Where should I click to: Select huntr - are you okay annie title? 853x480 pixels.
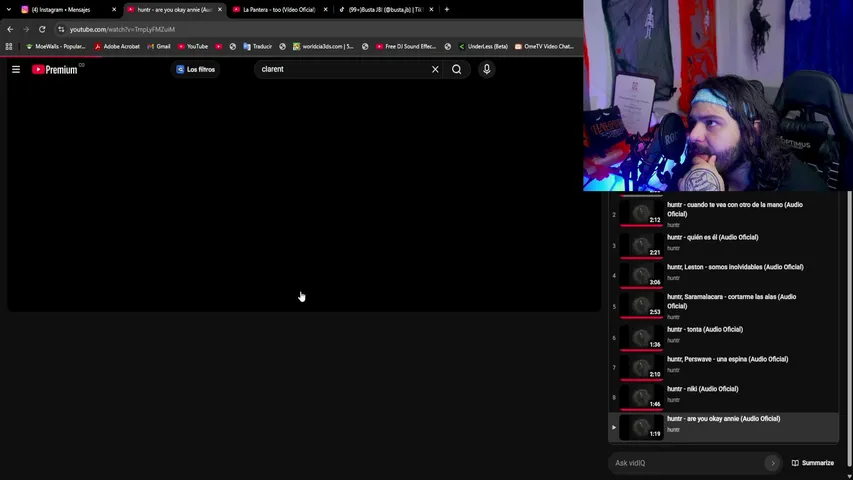724,419
